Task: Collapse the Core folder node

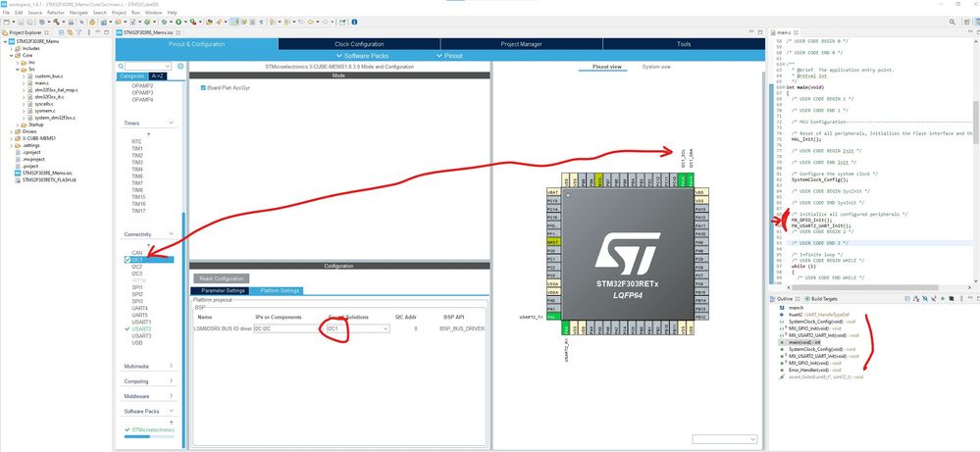Action: (11, 56)
